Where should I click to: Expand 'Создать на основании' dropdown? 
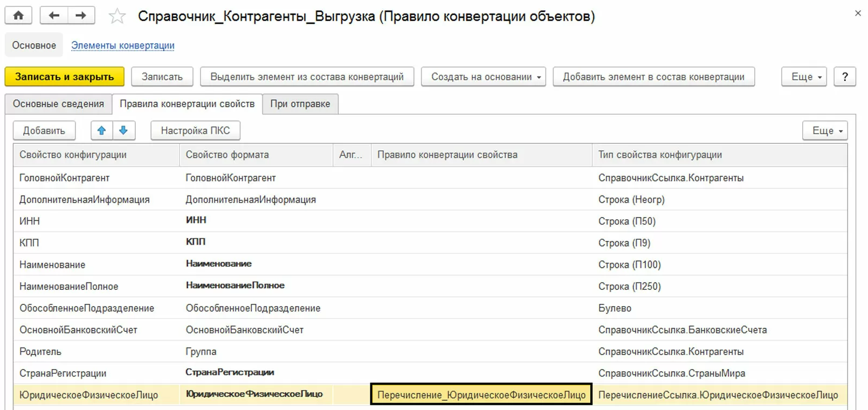point(483,77)
